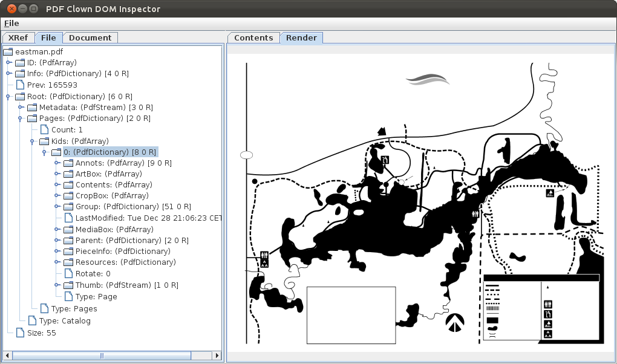Click the file icon beside Prev: 165593
617x364 pixels.
click(x=20, y=85)
